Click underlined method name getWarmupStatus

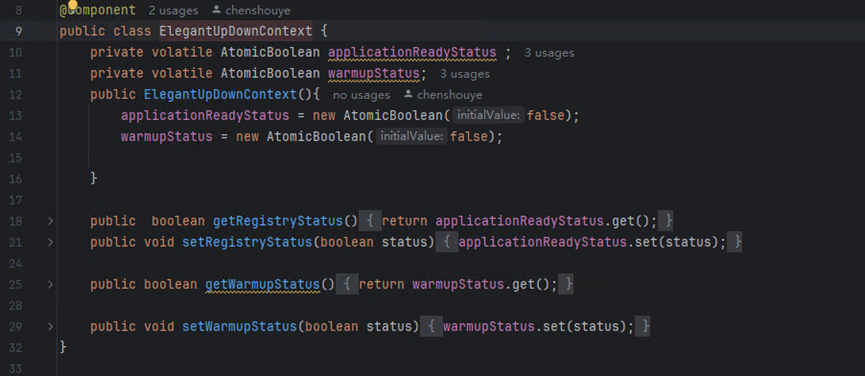(x=263, y=284)
